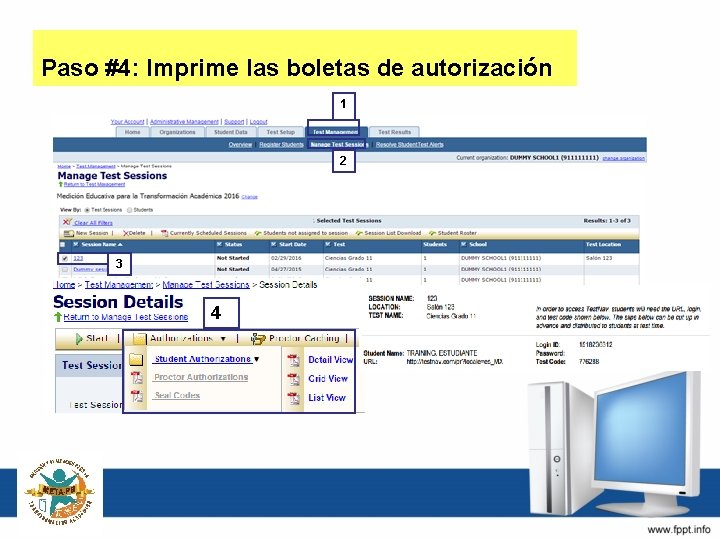Choose Seal Codes from the menu
Image resolution: width=720 pixels, height=540 pixels.
coord(177,395)
